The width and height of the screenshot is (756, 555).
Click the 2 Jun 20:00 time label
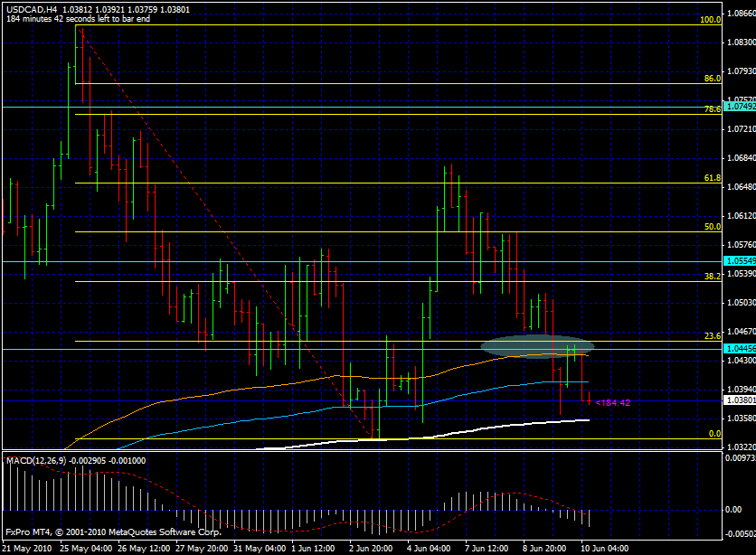pyautogui.click(x=371, y=549)
